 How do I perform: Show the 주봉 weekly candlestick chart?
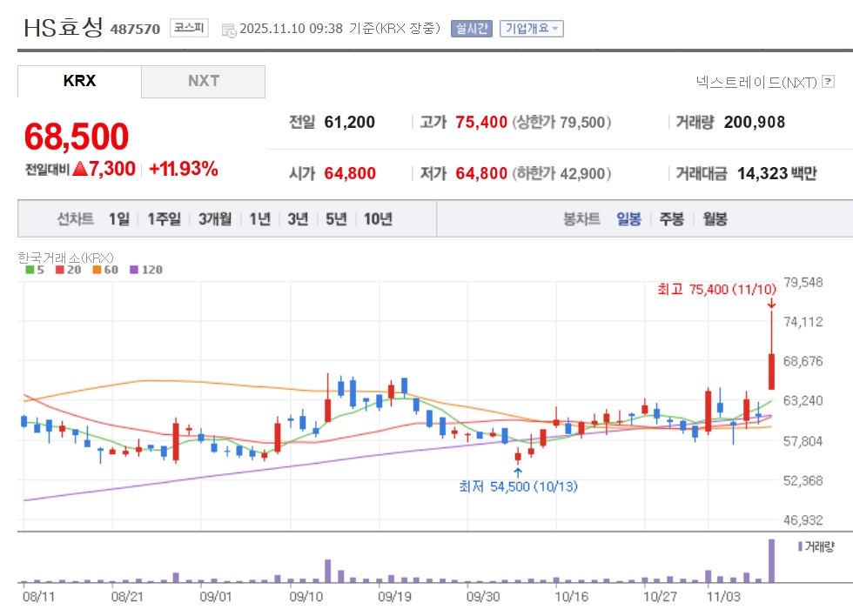[671, 218]
